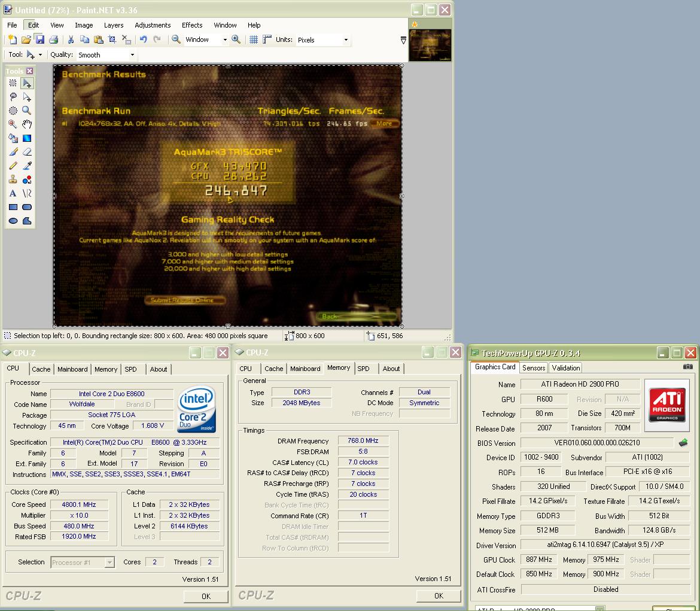Save the image with the floppy icon
This screenshot has height=611, width=700.
pos(39,39)
